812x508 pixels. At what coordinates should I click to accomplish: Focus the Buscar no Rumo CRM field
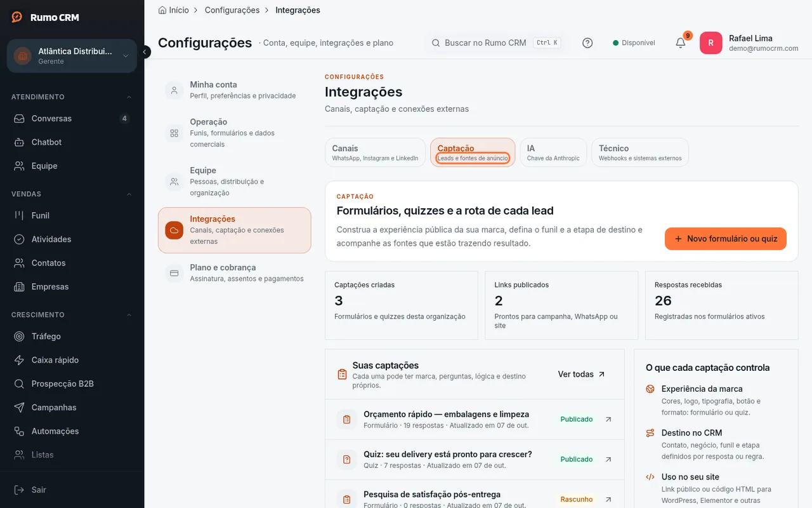point(495,43)
